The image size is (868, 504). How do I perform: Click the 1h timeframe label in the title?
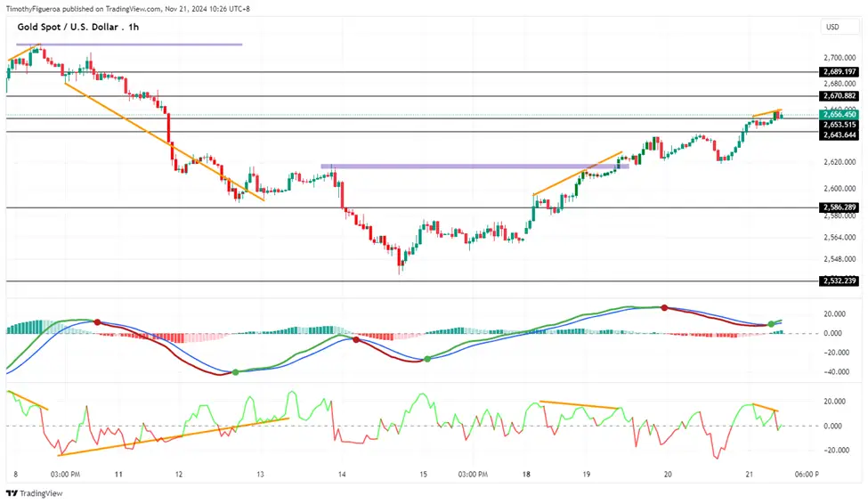coord(134,27)
